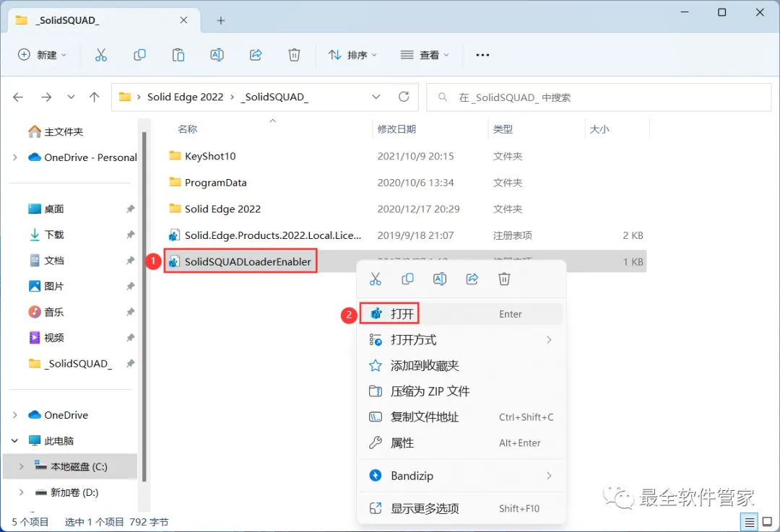
Task: Click the Share icon in the toolbar
Action: [x=256, y=55]
